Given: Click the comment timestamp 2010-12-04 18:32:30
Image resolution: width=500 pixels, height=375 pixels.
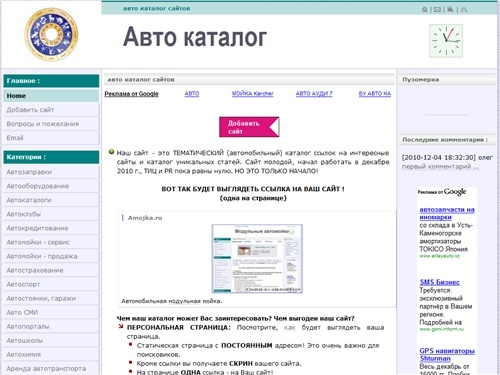Looking at the screenshot, I should 439,157.
